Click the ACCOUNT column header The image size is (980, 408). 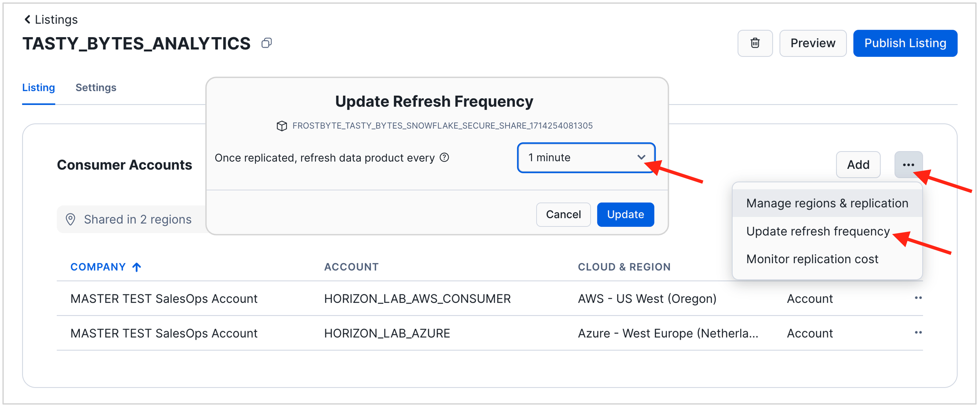click(351, 267)
